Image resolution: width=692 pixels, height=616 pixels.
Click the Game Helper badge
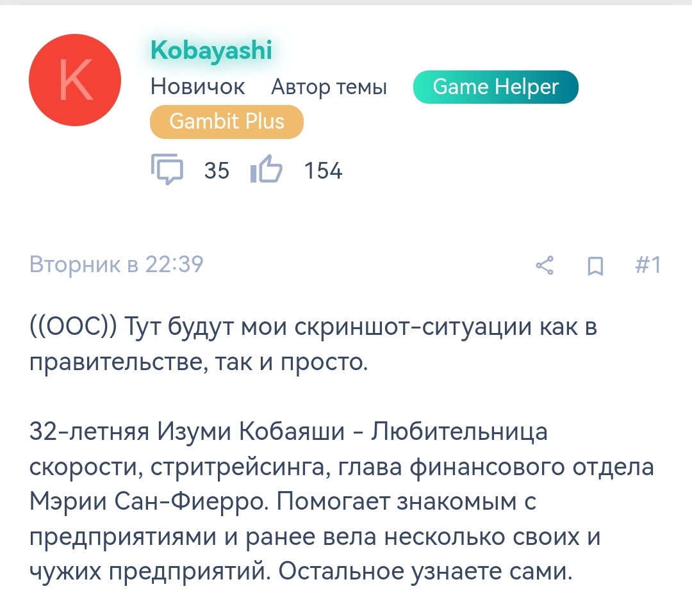click(495, 87)
